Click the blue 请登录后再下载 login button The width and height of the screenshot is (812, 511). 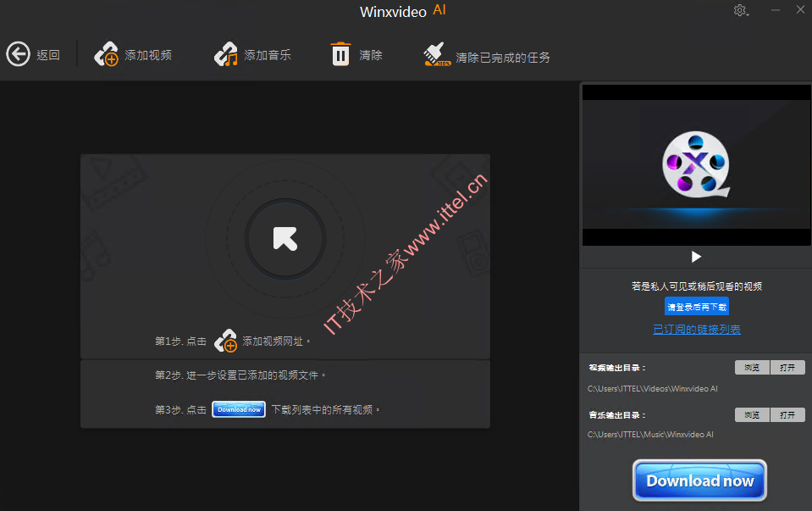(x=697, y=307)
